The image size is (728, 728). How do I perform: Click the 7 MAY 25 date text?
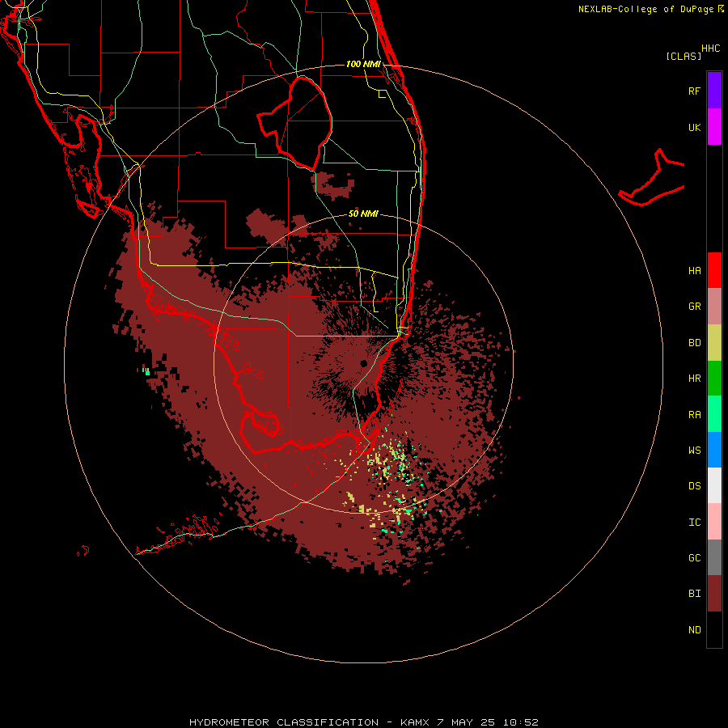coord(466,722)
